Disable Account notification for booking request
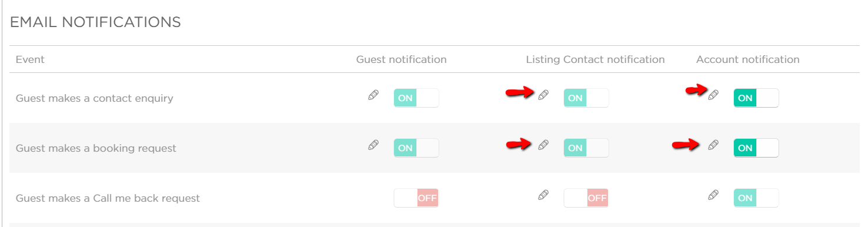The width and height of the screenshot is (868, 227). pos(756,148)
